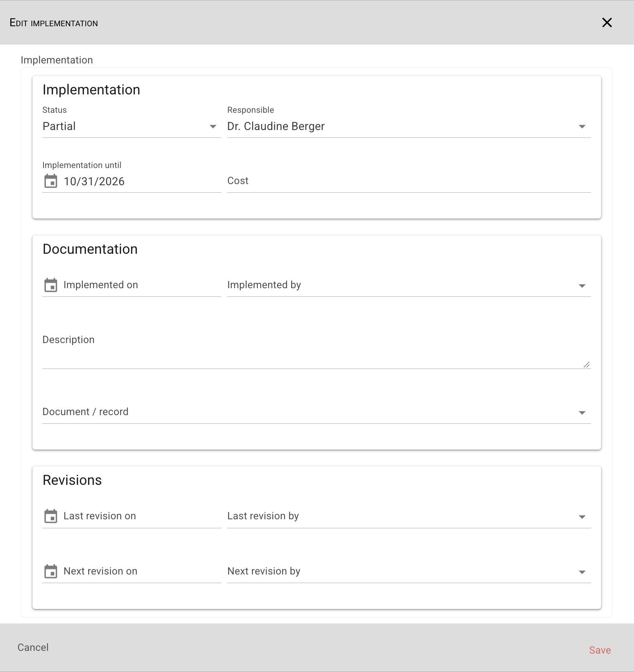Click the 10/31/2026 date value
Viewport: 634px width, 672px height.
(x=94, y=182)
